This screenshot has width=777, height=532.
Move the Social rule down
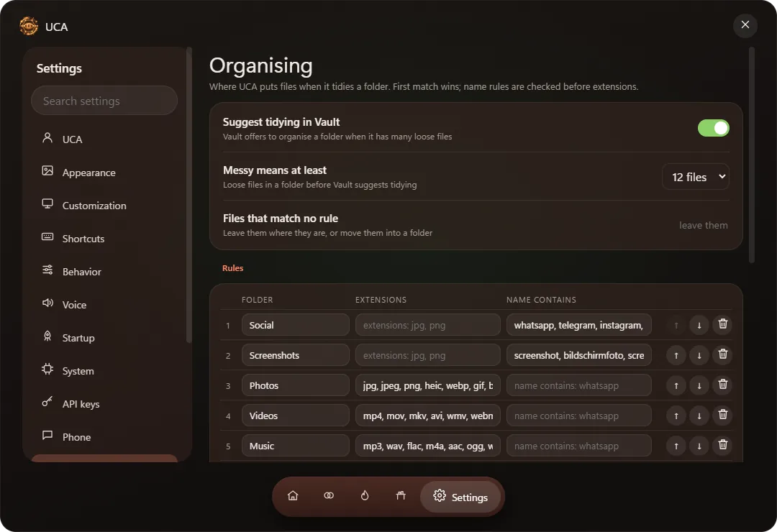(699, 325)
